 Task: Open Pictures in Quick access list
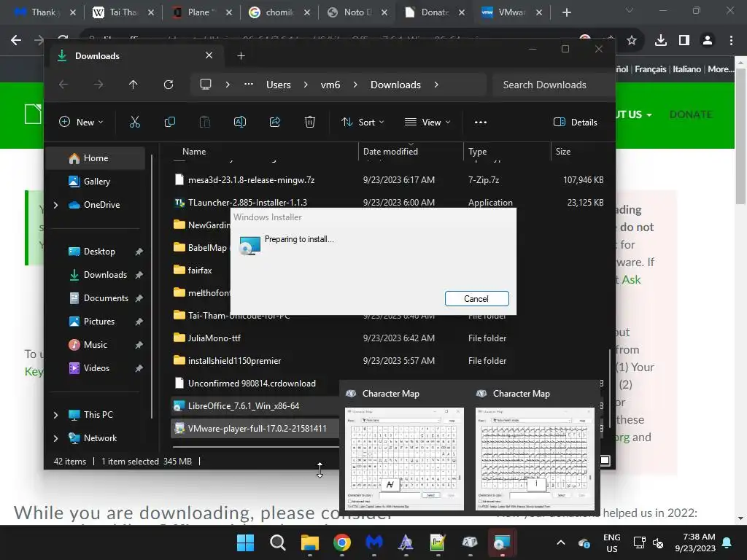coord(98,322)
